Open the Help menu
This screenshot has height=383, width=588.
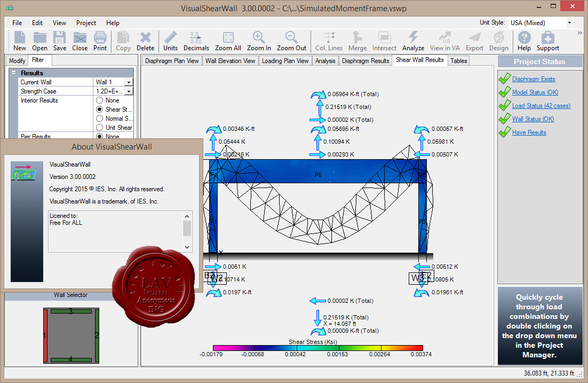coord(113,23)
